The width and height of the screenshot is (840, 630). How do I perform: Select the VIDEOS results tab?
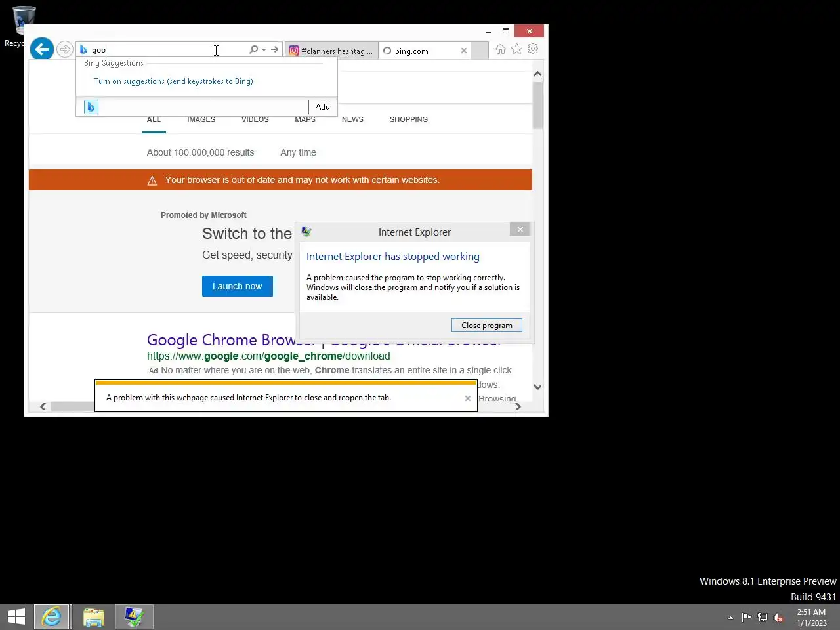click(x=255, y=119)
